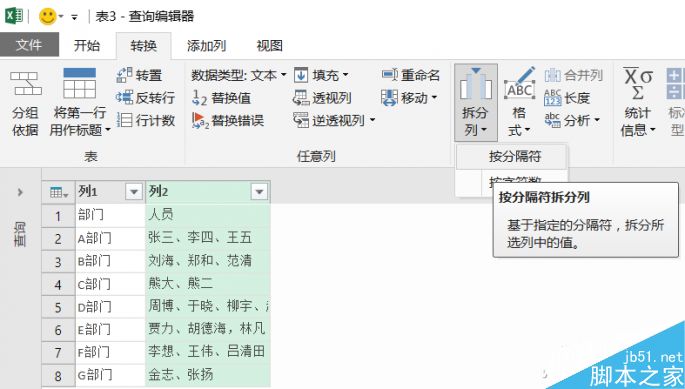Click the cell 刘海、郑和、范清

(x=208, y=261)
